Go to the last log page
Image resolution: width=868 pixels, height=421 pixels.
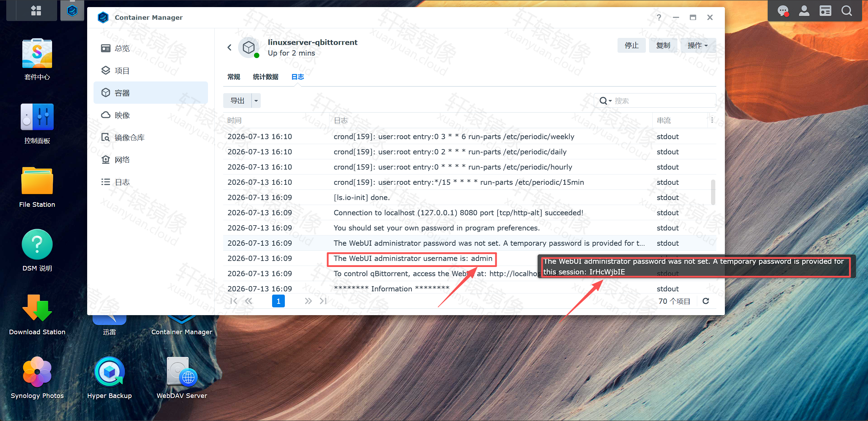(323, 301)
